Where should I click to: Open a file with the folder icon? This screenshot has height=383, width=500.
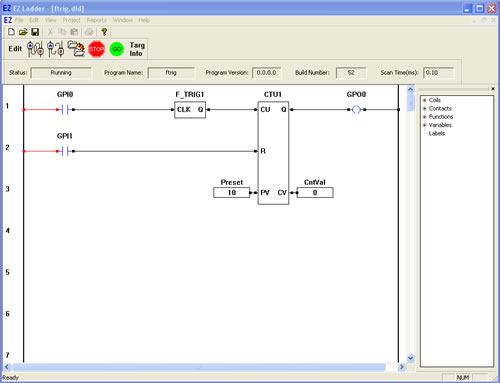[23, 32]
